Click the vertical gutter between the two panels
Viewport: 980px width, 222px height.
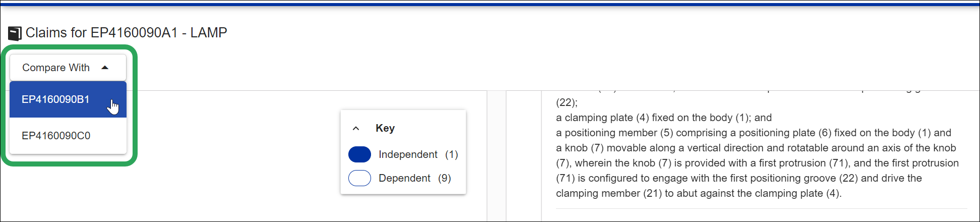pos(497,156)
